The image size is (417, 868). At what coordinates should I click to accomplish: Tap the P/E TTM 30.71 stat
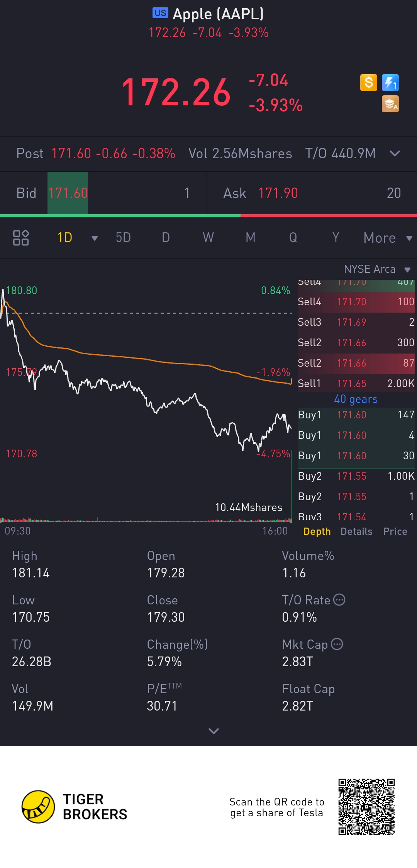click(x=164, y=697)
